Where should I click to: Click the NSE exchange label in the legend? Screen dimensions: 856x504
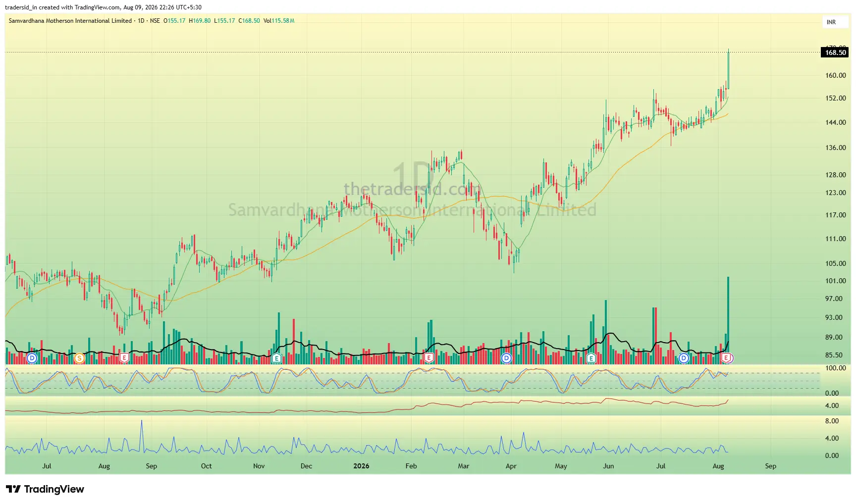point(155,21)
